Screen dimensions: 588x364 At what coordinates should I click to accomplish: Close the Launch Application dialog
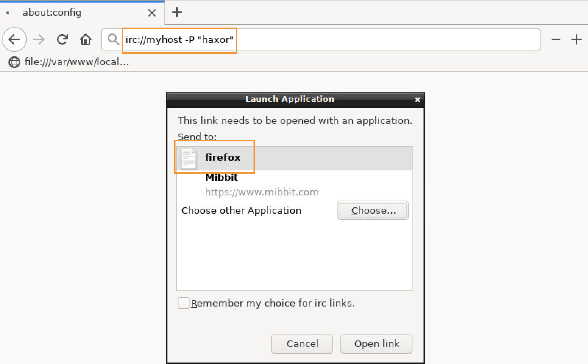417,99
